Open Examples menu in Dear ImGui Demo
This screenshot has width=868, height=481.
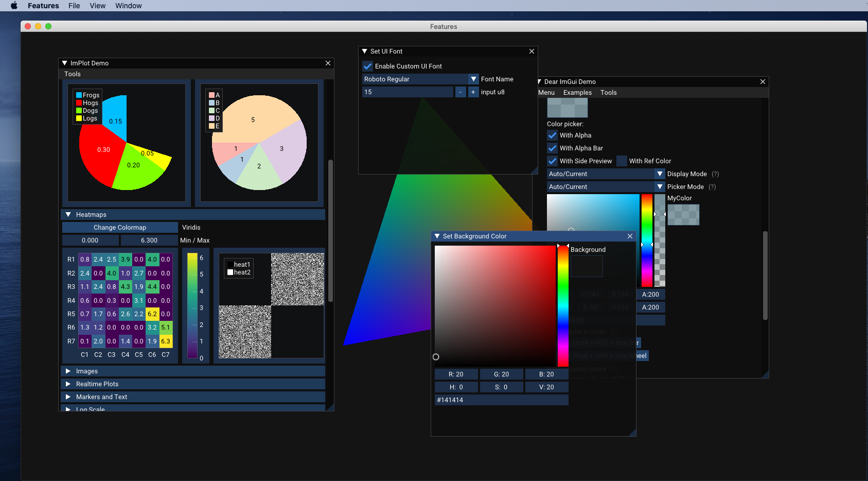click(x=577, y=93)
